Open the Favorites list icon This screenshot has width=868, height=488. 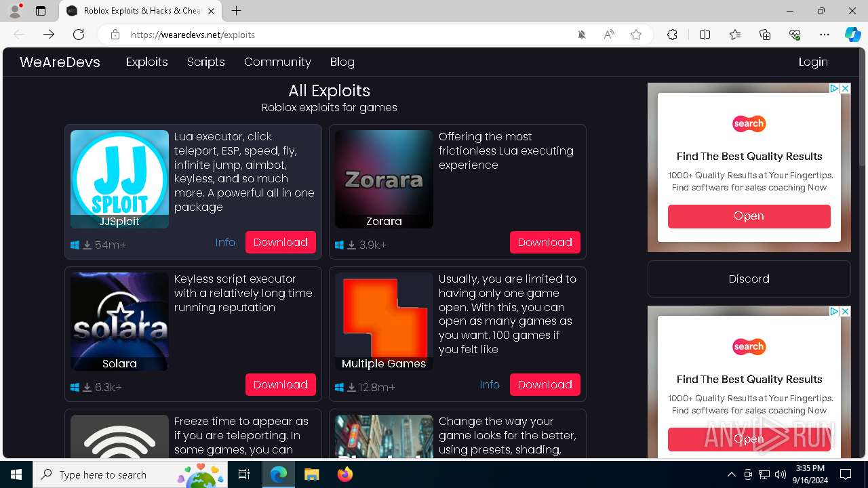click(735, 35)
